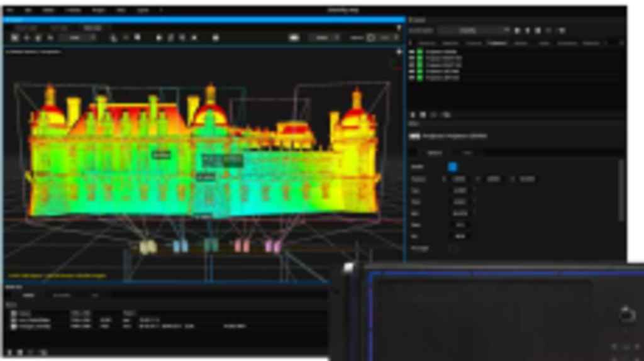Image resolution: width=644 pixels, height=361 pixels.
Task: Click the green square of the fifth projector list row
Action: 419,77
